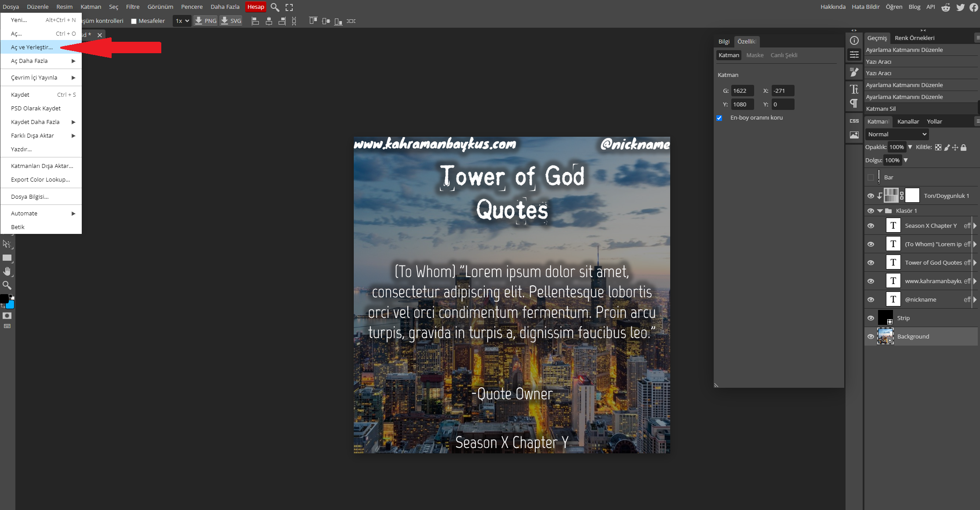Align vertical centers icon
The image size is (980, 510).
click(x=326, y=21)
